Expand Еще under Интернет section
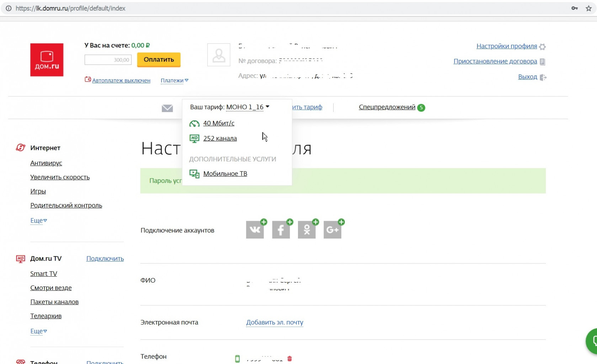 point(38,220)
